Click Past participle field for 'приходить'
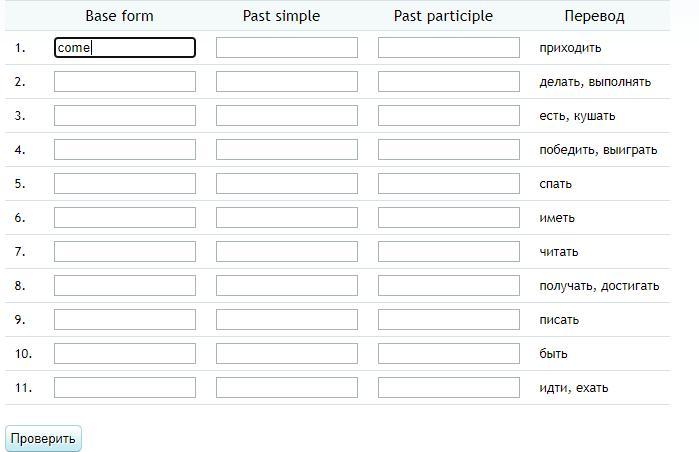The image size is (699, 452). point(448,48)
